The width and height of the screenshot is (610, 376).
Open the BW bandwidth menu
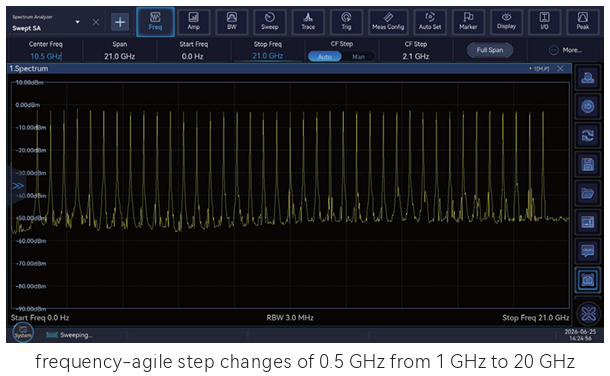(x=231, y=22)
